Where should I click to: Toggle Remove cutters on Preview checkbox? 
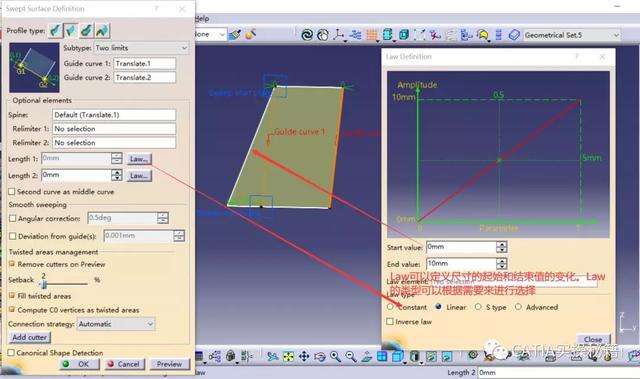pos(12,264)
